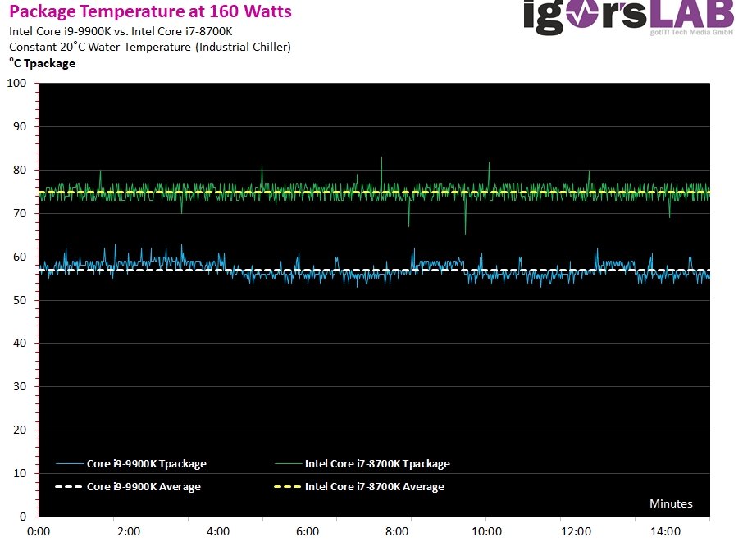
Task: Click the y-axis value 60
Action: (20, 257)
